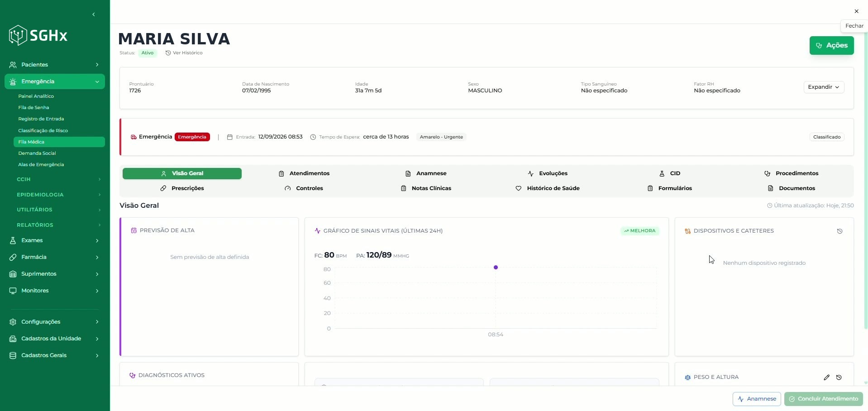Click the bottom Anamnese button
868x411 pixels.
(757, 399)
